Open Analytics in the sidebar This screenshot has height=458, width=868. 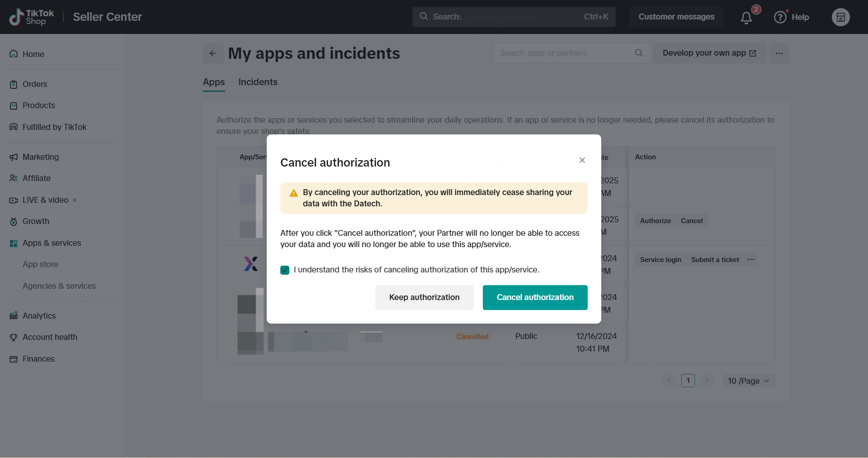tap(39, 316)
